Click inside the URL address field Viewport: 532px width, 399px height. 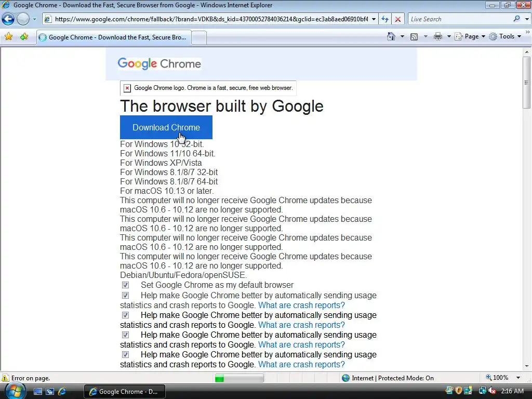(211, 19)
